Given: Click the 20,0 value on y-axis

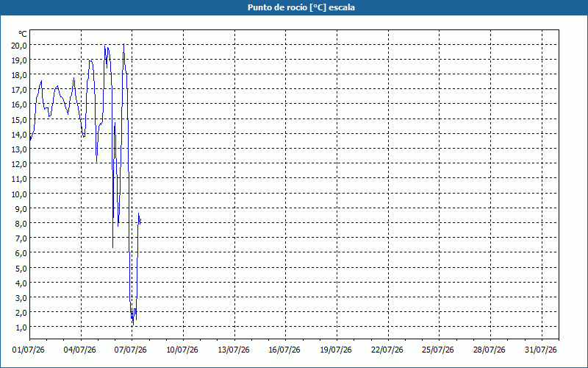Looking at the screenshot, I should [20, 46].
